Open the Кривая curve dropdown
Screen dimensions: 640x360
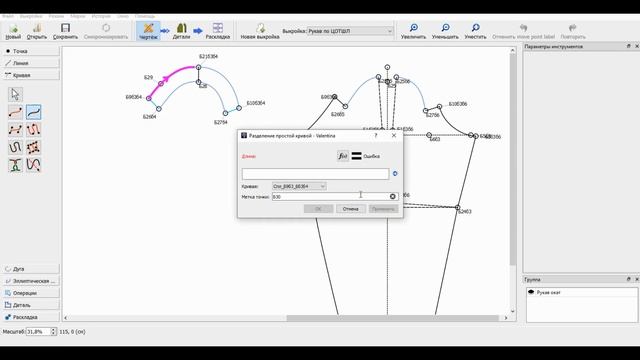click(299, 186)
